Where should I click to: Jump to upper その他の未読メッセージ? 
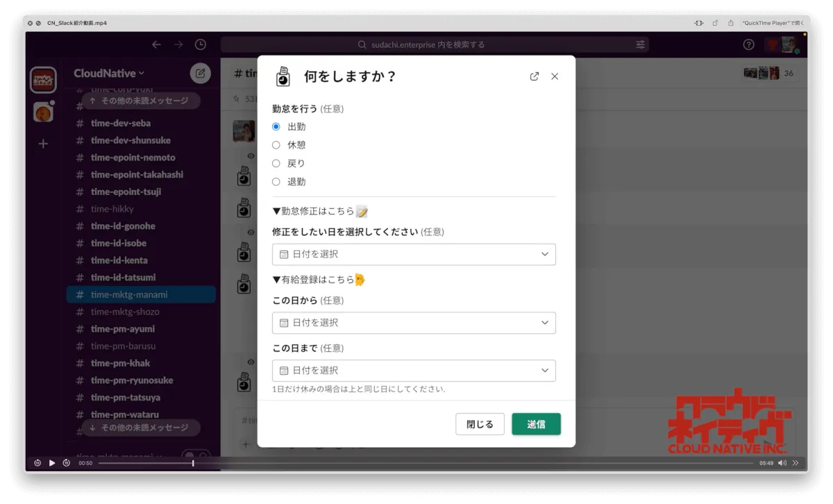[x=141, y=101]
